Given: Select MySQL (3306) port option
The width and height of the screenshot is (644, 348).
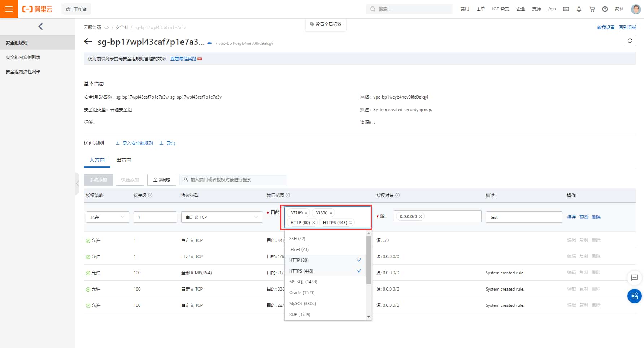Looking at the screenshot, I should pos(303,303).
